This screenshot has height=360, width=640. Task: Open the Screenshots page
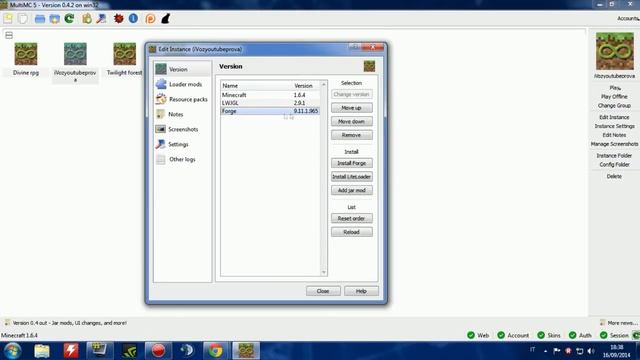coord(182,129)
